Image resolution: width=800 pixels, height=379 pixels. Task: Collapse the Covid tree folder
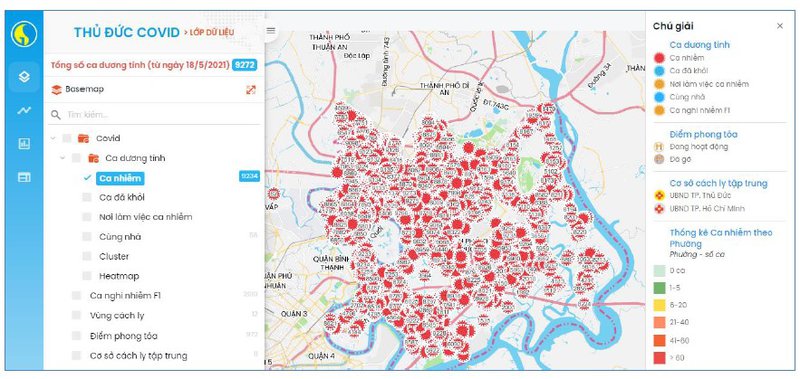click(x=53, y=138)
